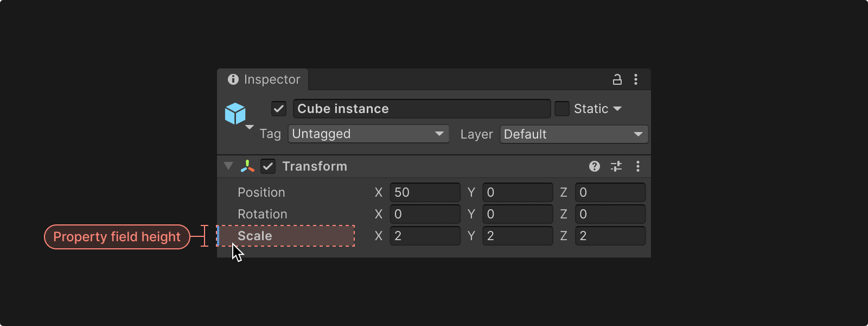Open the Layer dropdown showing Default
The image size is (868, 326).
574,134
